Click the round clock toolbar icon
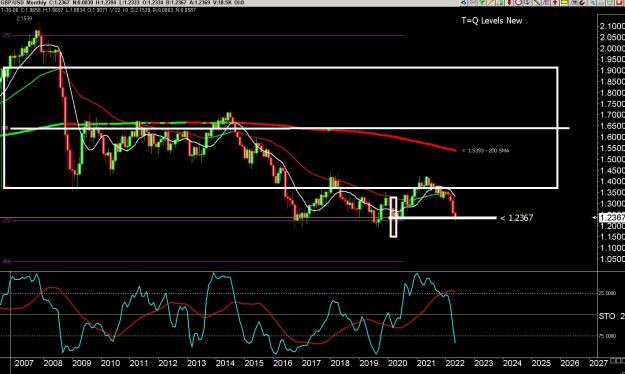The width and height of the screenshot is (625, 374). coord(519,2)
